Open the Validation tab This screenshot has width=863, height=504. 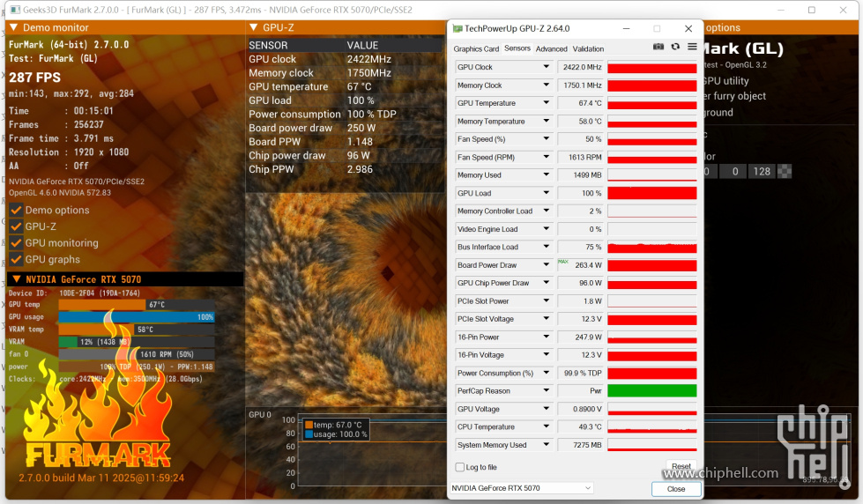588,49
